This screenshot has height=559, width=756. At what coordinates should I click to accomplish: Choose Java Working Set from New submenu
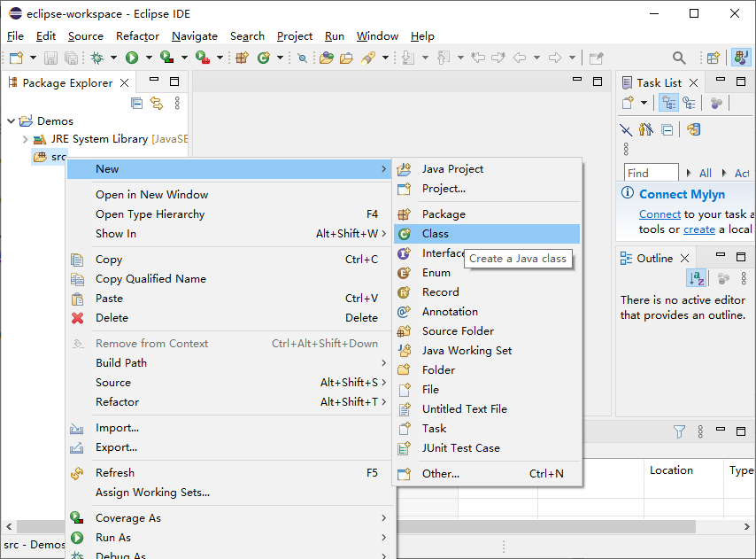487,351
